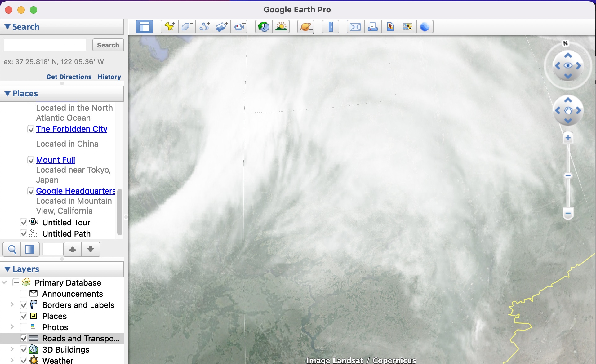Open Google Headquarters link
The height and width of the screenshot is (364, 596).
[75, 191]
